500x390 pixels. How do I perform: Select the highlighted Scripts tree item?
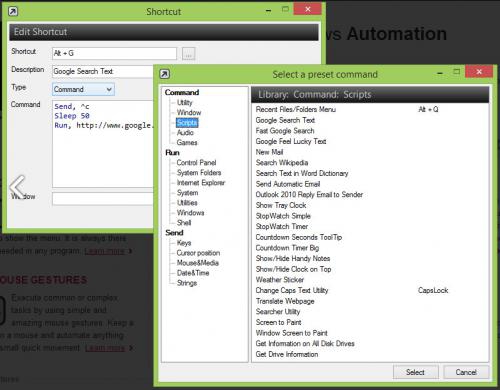[x=187, y=123]
